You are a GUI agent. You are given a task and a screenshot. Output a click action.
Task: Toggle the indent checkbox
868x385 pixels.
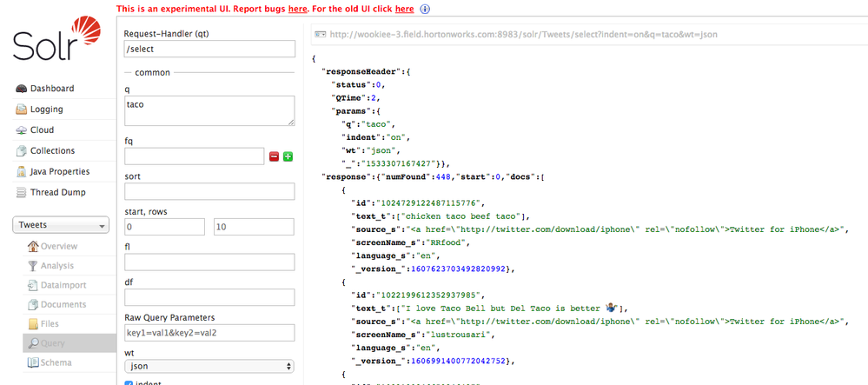(x=129, y=382)
